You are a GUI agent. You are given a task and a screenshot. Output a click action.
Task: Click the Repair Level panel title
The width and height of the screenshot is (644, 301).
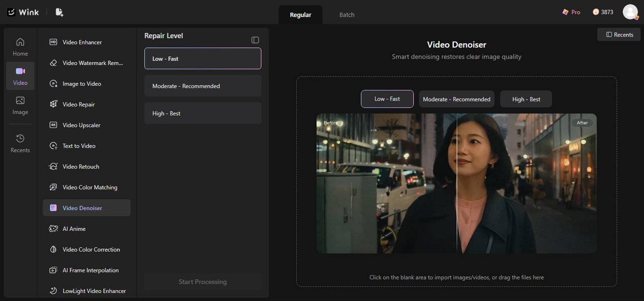pyautogui.click(x=164, y=36)
